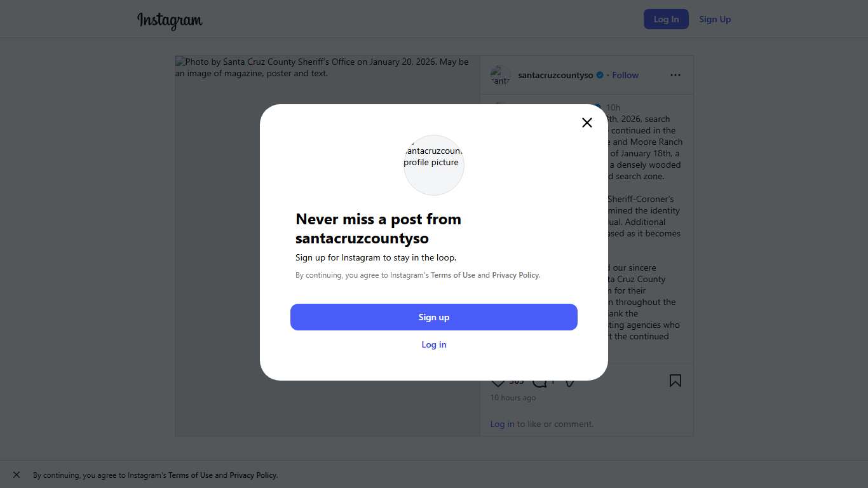Screen dimensions: 868x488
Task: Follow the santacruzcountyso account
Action: tap(625, 75)
